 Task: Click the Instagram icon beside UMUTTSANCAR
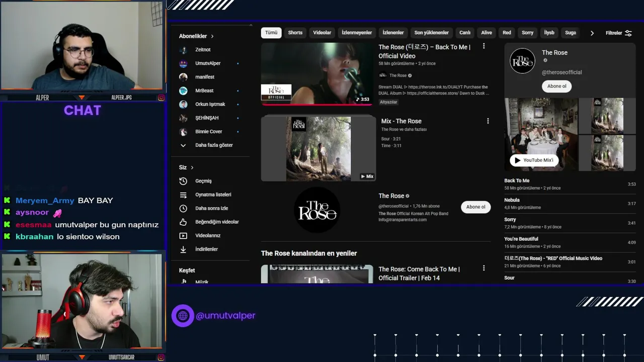point(161,357)
